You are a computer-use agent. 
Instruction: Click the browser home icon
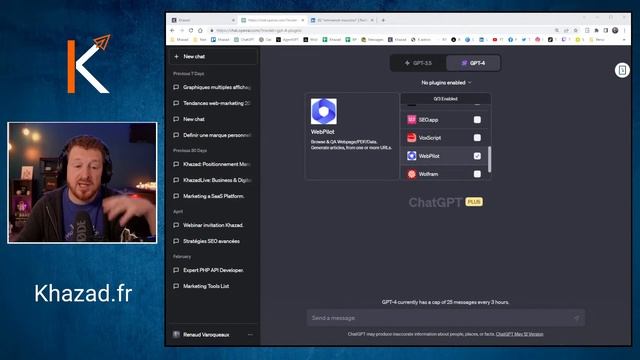pyautogui.click(x=200, y=30)
